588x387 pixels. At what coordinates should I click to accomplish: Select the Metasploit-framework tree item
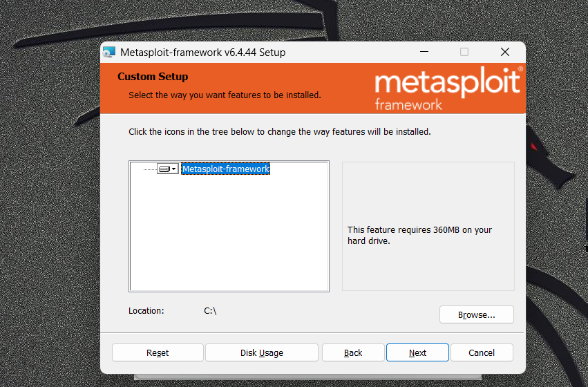[226, 169]
